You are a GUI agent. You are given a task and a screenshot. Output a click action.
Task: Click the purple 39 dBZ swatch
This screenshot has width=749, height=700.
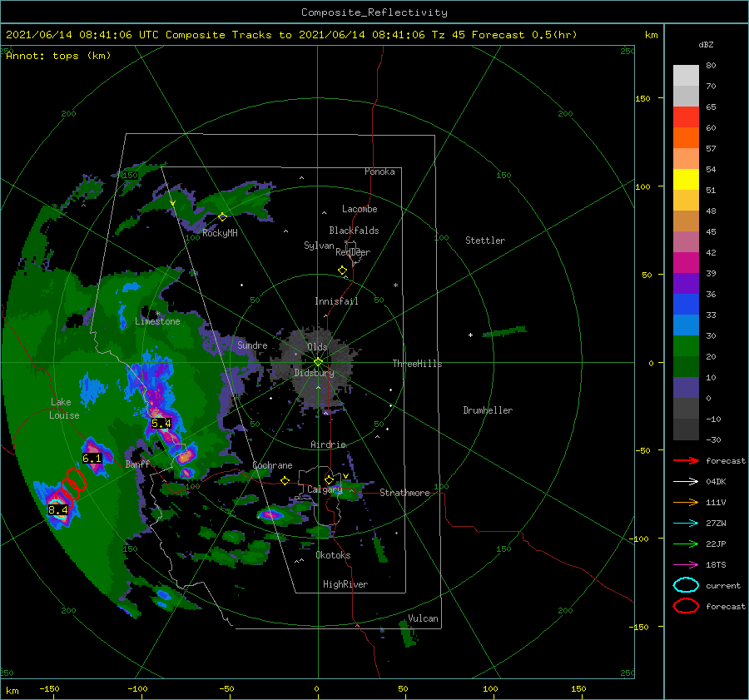pyautogui.click(x=686, y=283)
